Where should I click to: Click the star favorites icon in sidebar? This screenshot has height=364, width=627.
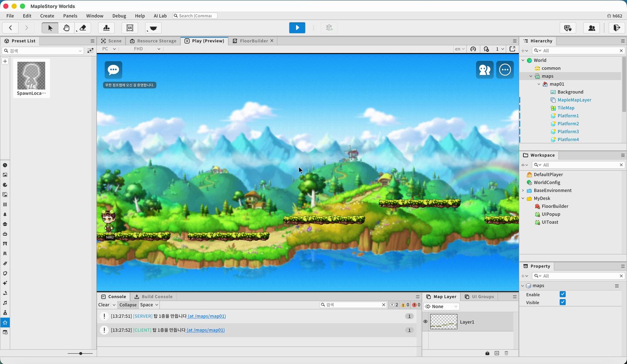(5, 323)
